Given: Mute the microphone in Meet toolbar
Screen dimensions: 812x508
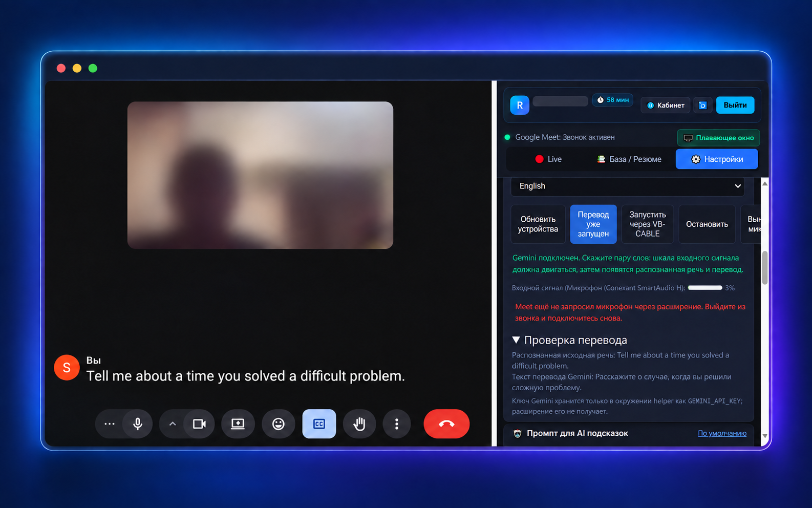Looking at the screenshot, I should tap(137, 424).
